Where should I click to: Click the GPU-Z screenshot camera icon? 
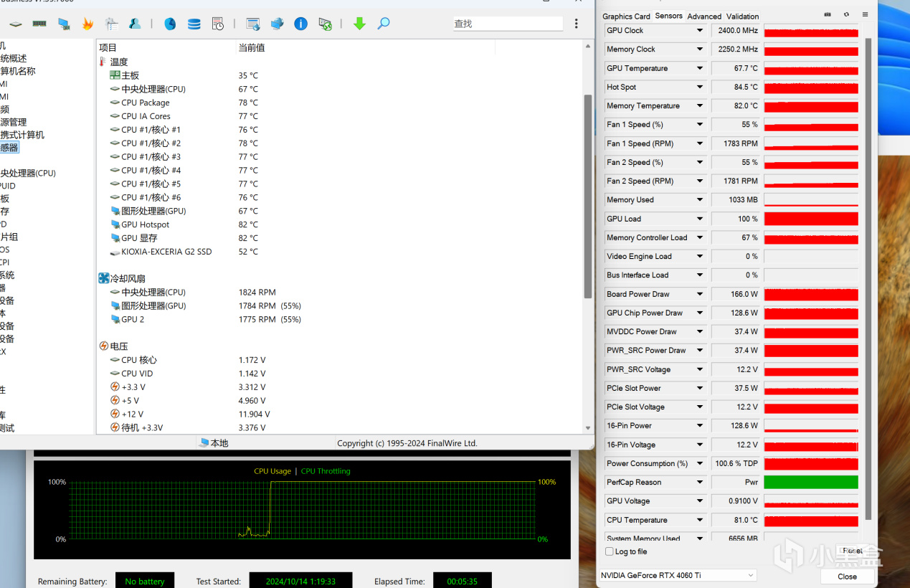[x=828, y=14]
